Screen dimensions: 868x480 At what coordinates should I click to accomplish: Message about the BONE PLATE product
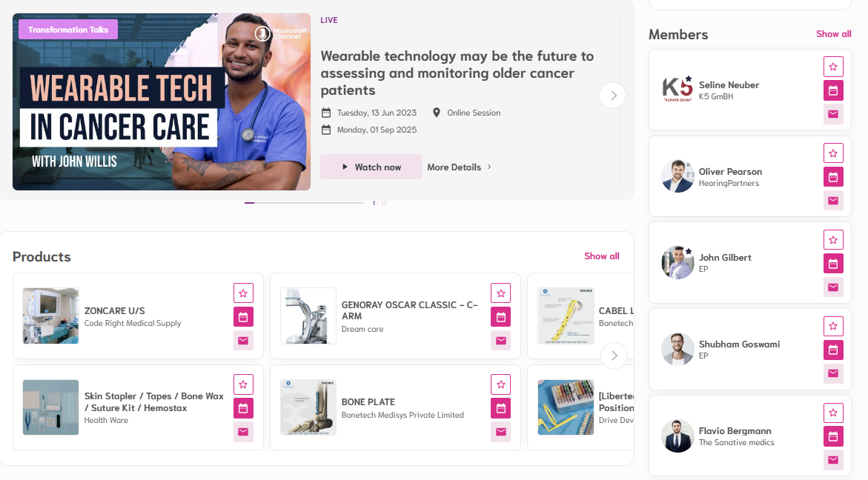click(x=500, y=432)
